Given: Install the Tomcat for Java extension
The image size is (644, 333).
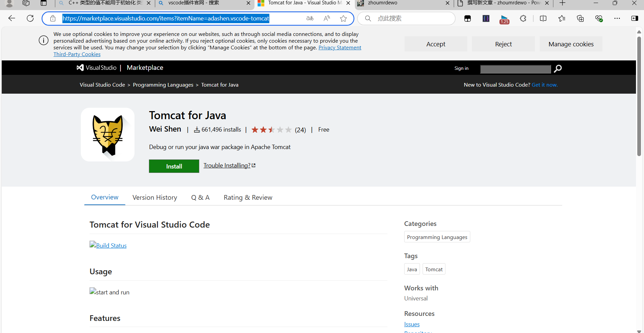Looking at the screenshot, I should [x=174, y=166].
